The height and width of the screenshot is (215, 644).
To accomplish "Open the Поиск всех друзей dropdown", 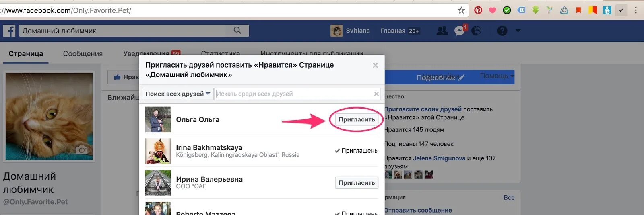I will [x=177, y=94].
